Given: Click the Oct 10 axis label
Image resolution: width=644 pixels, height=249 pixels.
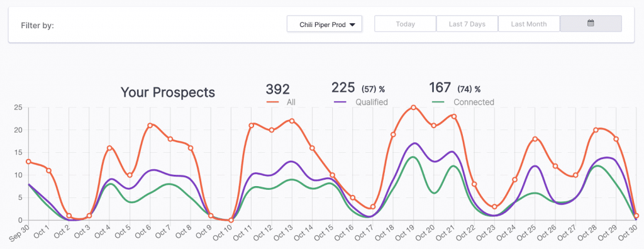Looking at the screenshot, I should 223,233.
